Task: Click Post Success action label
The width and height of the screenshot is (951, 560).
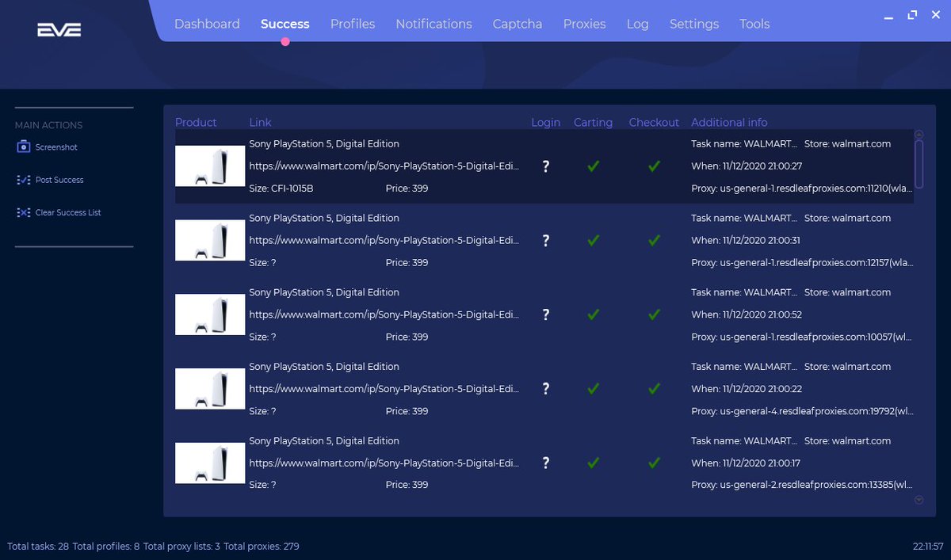Action: click(59, 180)
